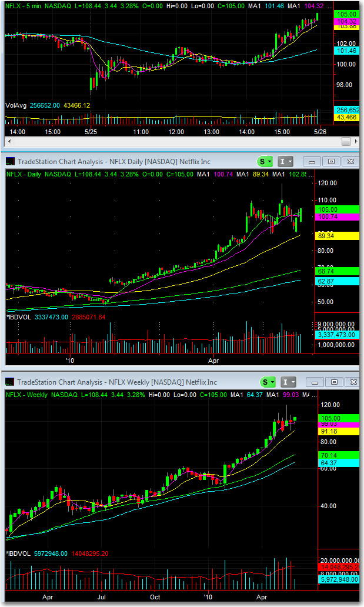This screenshot has height=607, width=364.
Task: Click the yellow 89.34 MA tag in Daily chart
Action: tap(338, 236)
